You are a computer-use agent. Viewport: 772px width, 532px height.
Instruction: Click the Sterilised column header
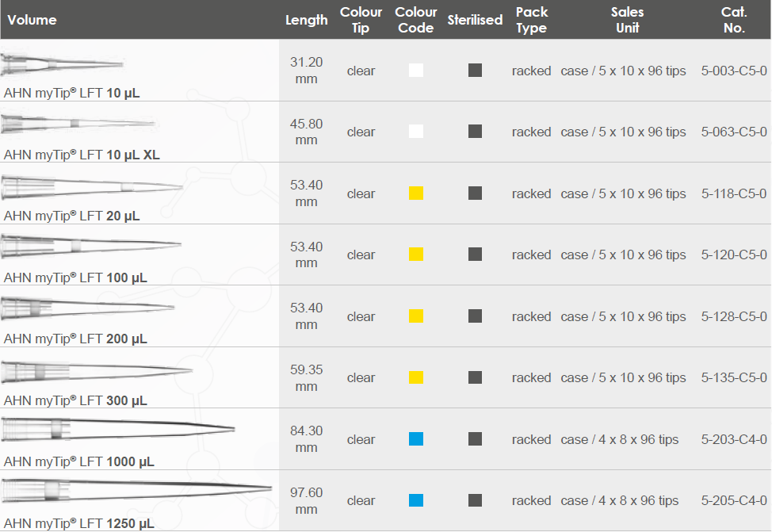coord(475,20)
